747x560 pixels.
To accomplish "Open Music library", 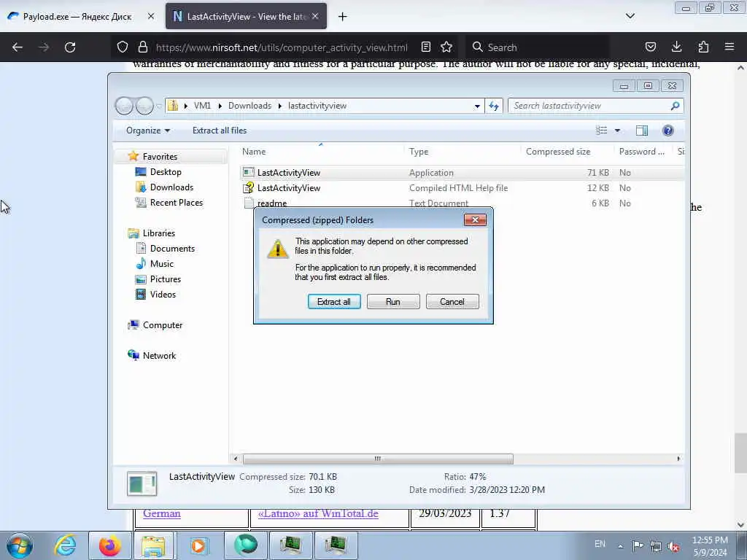I will click(161, 263).
